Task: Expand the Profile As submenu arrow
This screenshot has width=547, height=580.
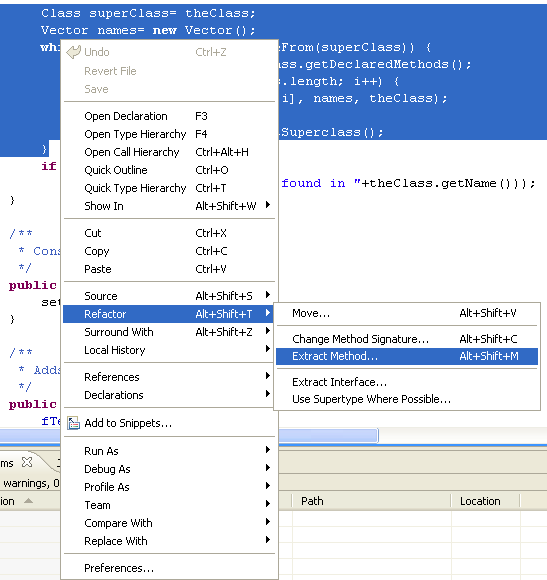Action: coord(268,486)
